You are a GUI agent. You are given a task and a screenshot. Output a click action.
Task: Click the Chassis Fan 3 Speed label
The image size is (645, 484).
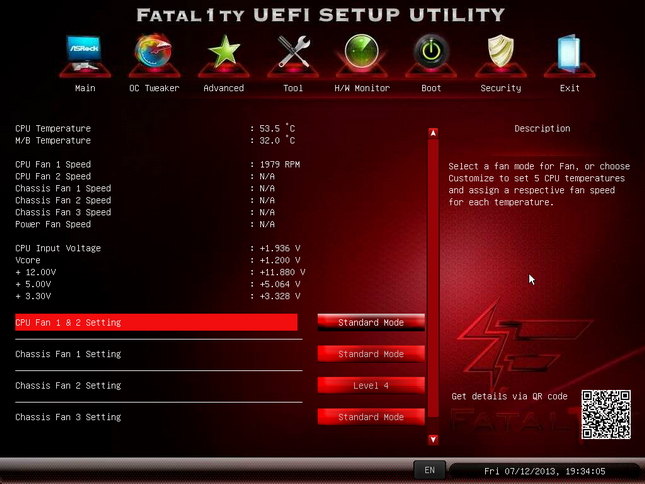coord(63,212)
